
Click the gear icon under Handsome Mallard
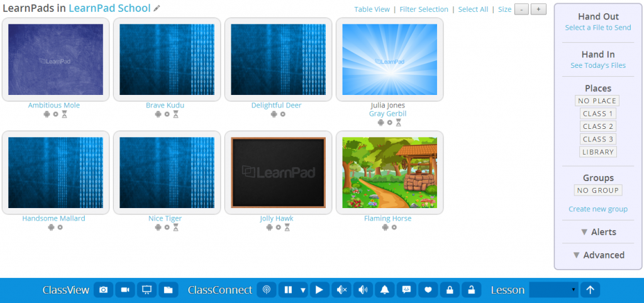pyautogui.click(x=60, y=227)
